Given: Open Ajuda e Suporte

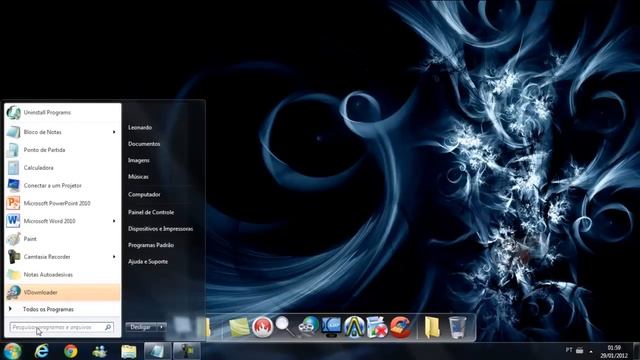Looking at the screenshot, I should click(148, 261).
